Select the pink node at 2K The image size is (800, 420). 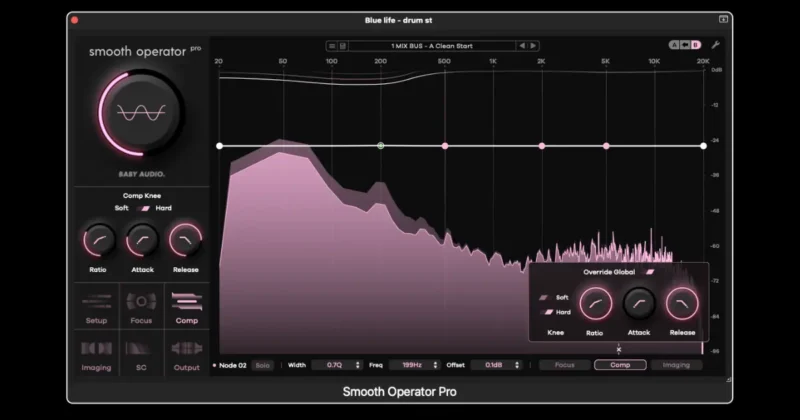click(x=542, y=146)
